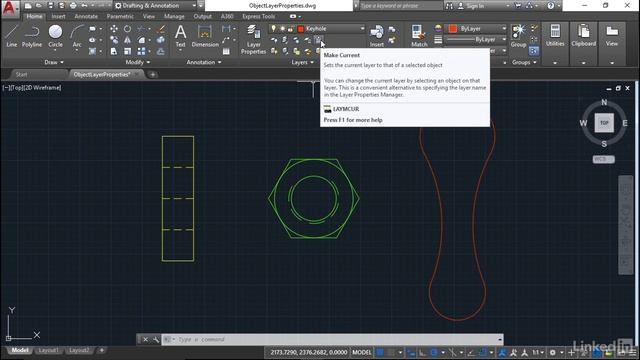Select the Stretch tool in Modify panel
The height and width of the screenshot is (360, 640).
tap(114, 51)
